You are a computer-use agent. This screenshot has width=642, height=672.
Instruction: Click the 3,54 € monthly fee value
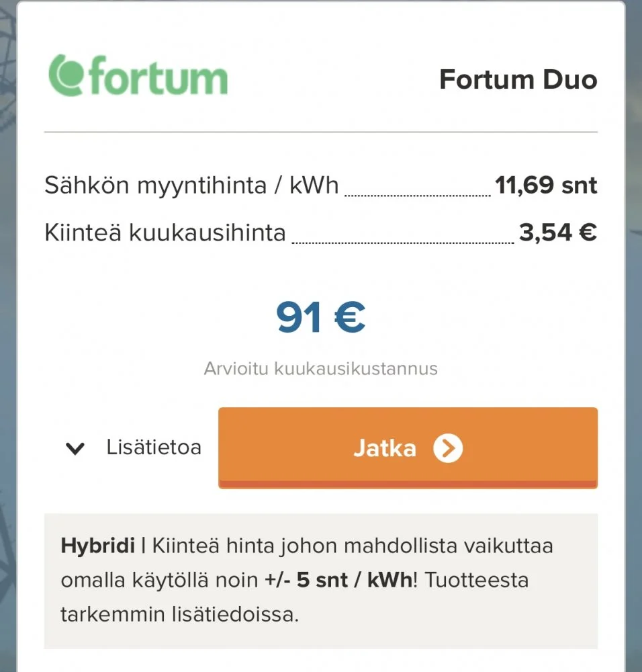pos(557,233)
